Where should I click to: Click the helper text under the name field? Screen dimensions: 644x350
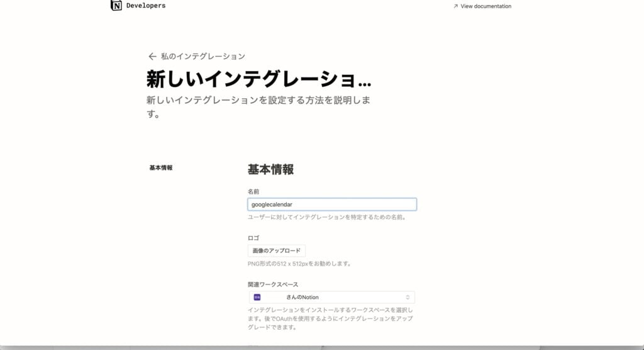click(326, 218)
